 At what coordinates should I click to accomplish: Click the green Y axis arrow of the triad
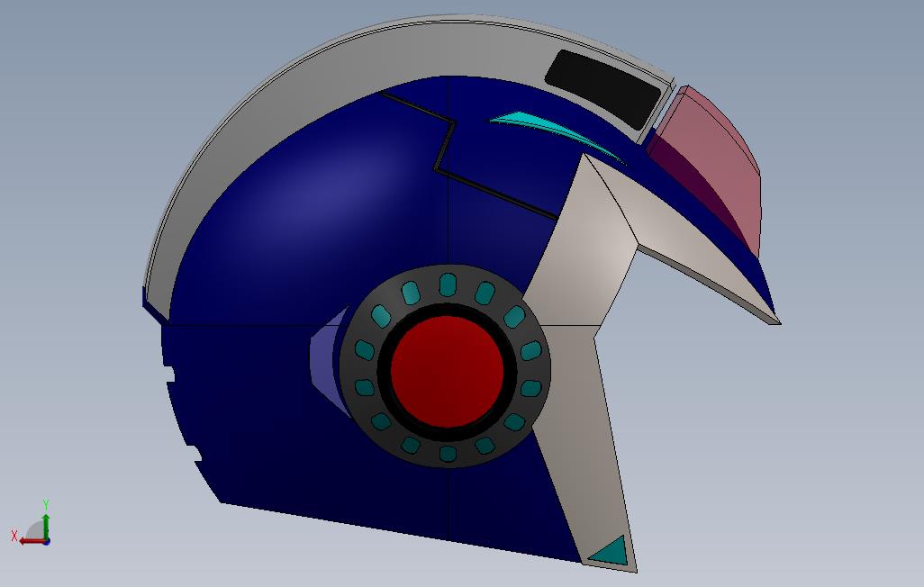pyautogui.click(x=46, y=526)
